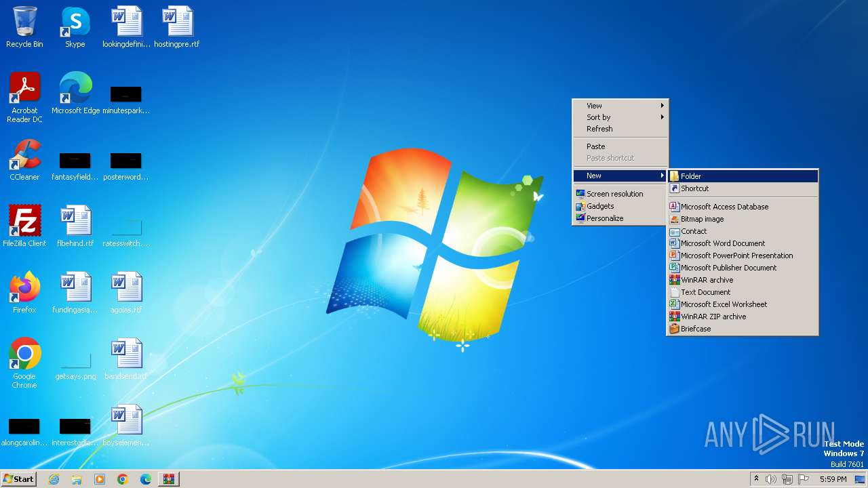Create a new Contact
Viewport: 868px width, 488px height.
[x=743, y=231]
